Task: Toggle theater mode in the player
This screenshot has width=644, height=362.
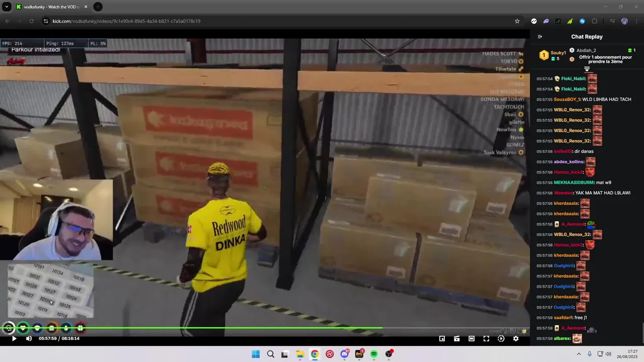Action: pos(471,339)
